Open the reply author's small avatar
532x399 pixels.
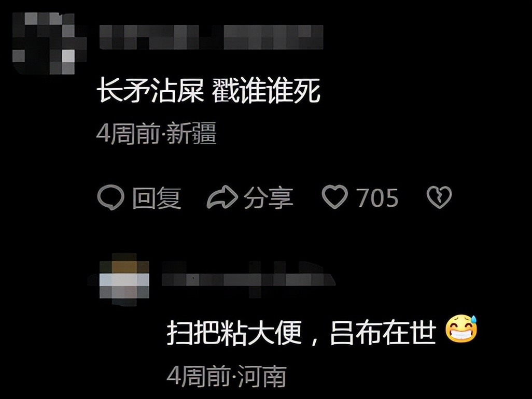click(124, 280)
